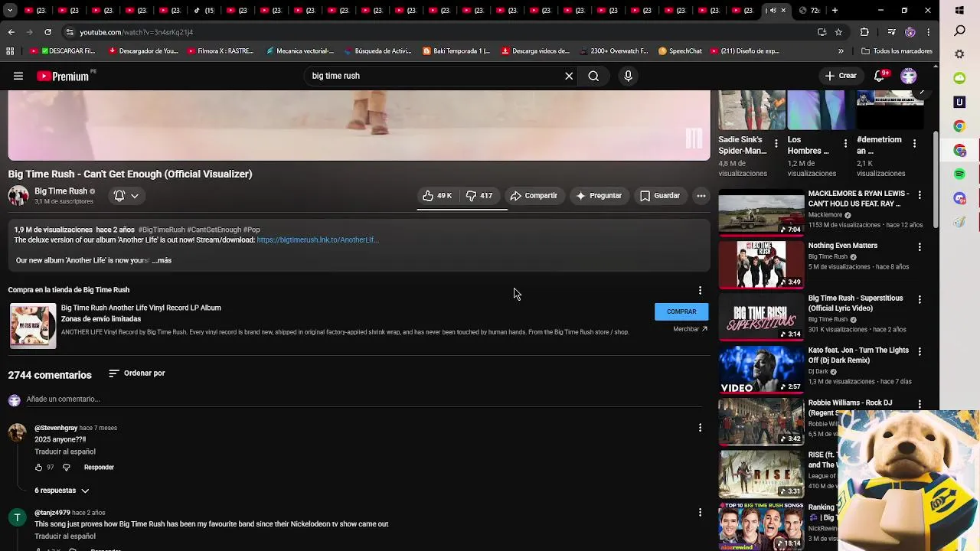Screen dimensions: 980x551
Task: Open store section three-dot menu
Action: (700, 290)
